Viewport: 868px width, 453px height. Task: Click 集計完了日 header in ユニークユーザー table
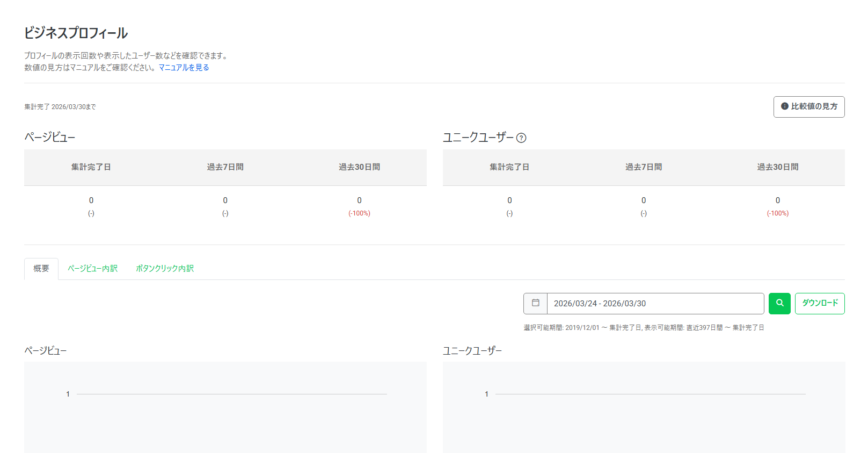click(x=509, y=167)
